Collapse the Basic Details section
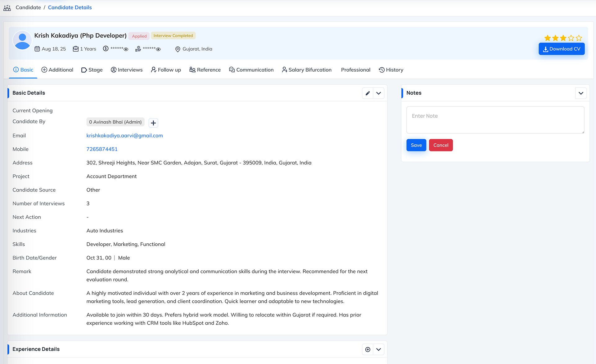The width and height of the screenshot is (596, 364). tap(378, 93)
